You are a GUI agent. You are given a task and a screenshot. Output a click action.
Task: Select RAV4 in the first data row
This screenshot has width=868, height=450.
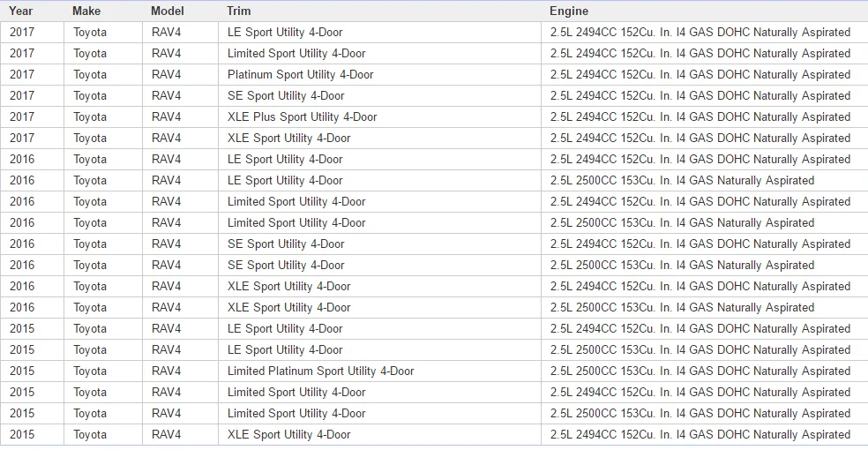[x=166, y=33]
